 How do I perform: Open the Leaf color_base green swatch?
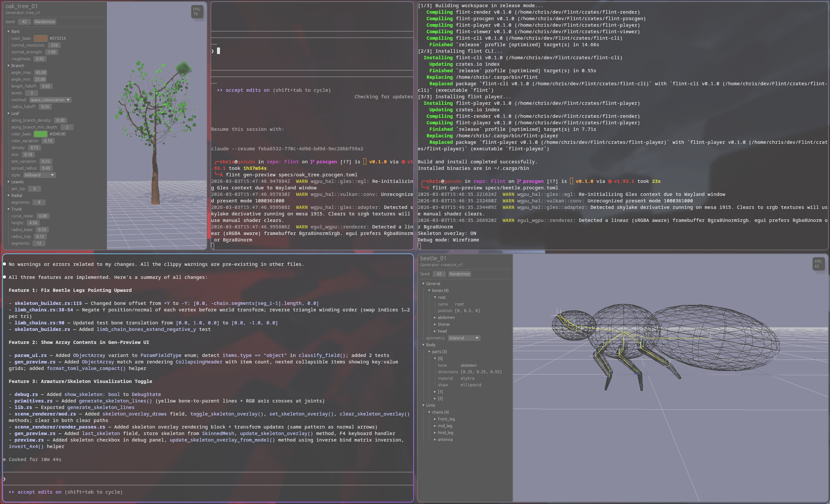(x=40, y=134)
